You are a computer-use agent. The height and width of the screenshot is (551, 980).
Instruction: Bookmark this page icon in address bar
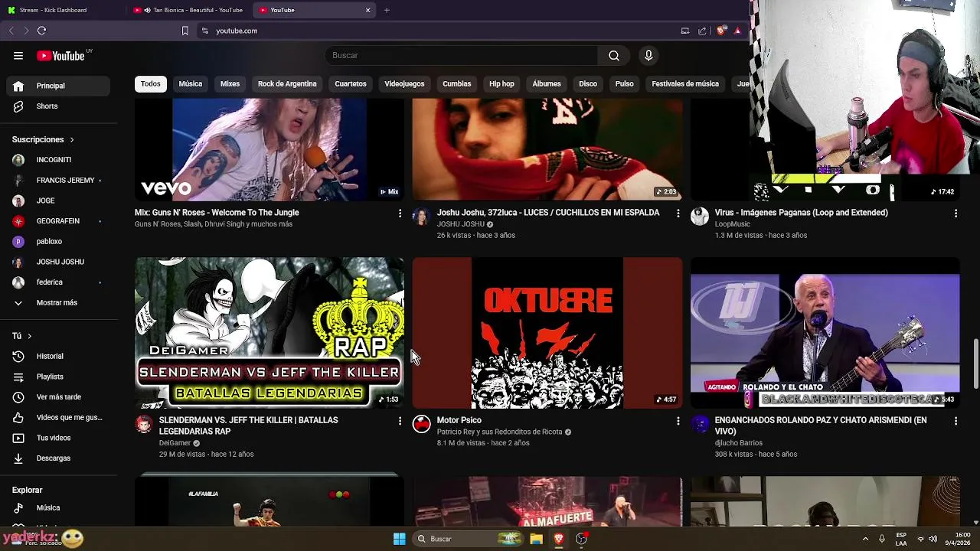click(185, 31)
